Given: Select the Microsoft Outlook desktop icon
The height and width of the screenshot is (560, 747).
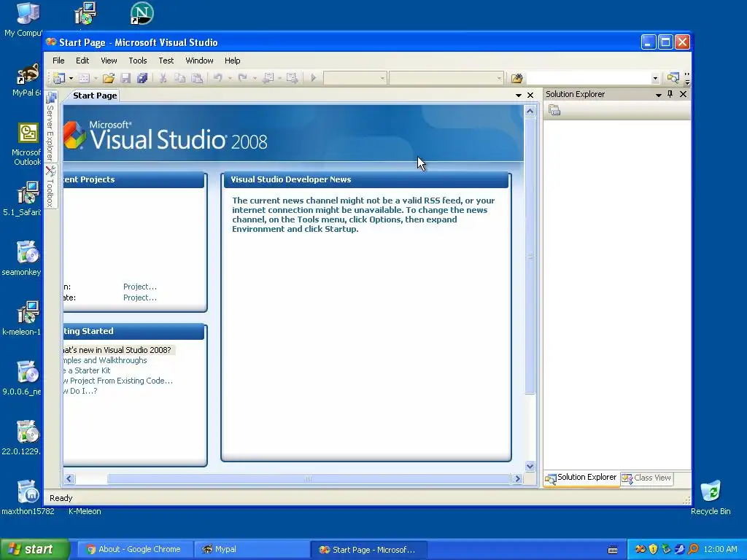Looking at the screenshot, I should [x=27, y=144].
